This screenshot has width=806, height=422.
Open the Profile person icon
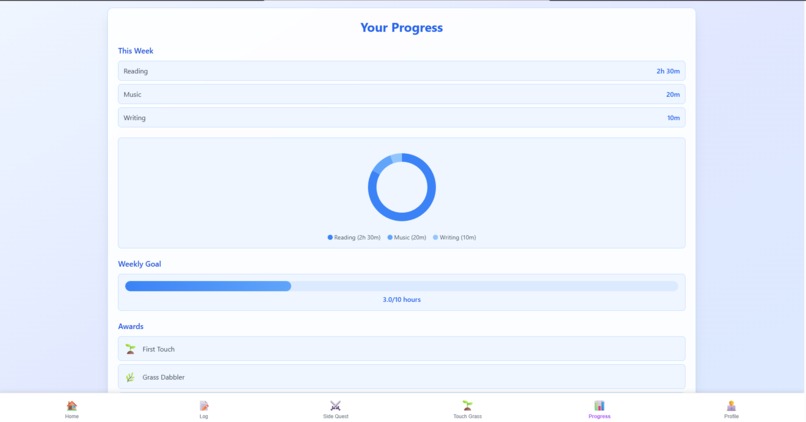pyautogui.click(x=731, y=406)
